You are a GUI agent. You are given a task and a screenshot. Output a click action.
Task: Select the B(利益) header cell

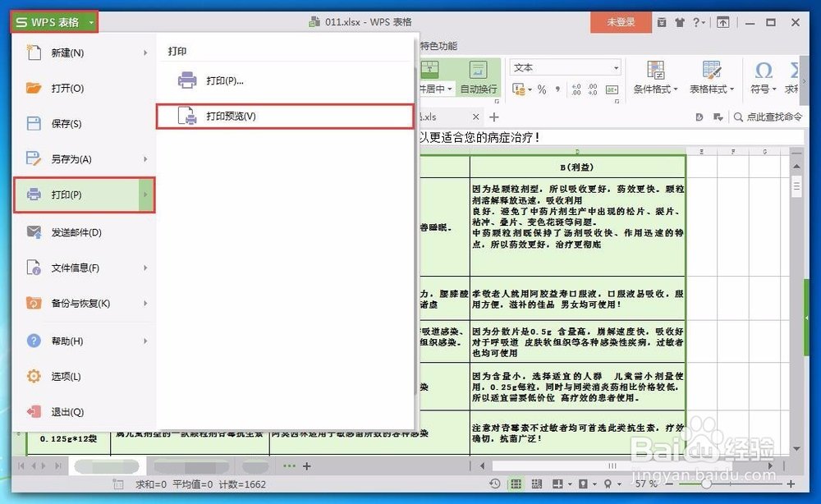click(x=577, y=167)
